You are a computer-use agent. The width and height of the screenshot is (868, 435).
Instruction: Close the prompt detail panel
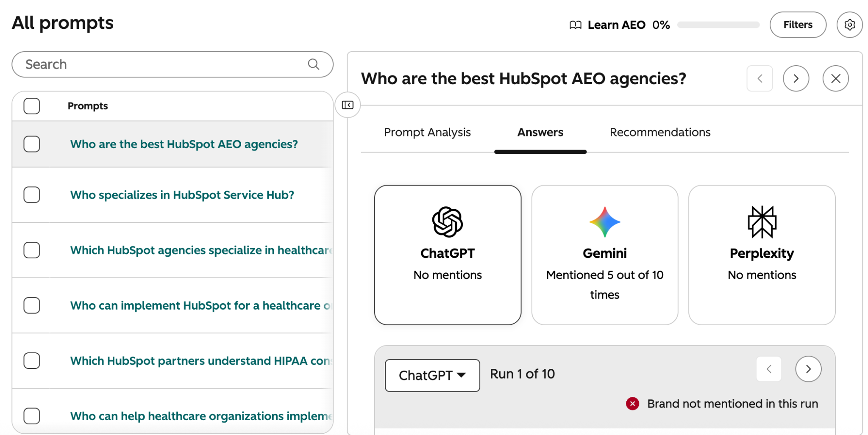(x=835, y=78)
